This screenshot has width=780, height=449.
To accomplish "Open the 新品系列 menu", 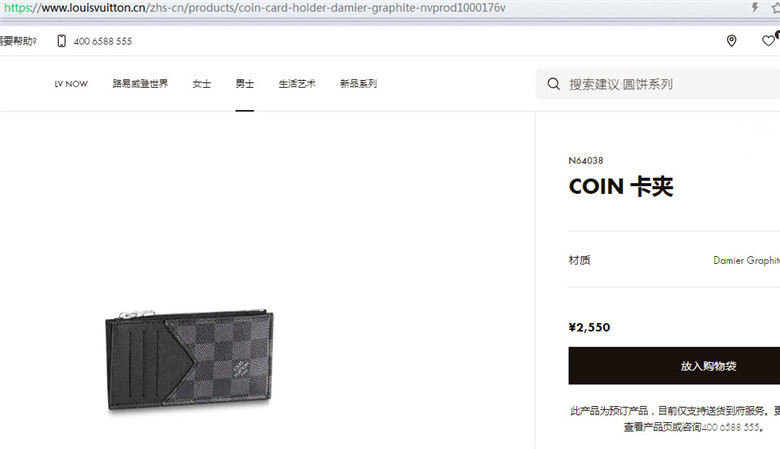I will point(358,84).
